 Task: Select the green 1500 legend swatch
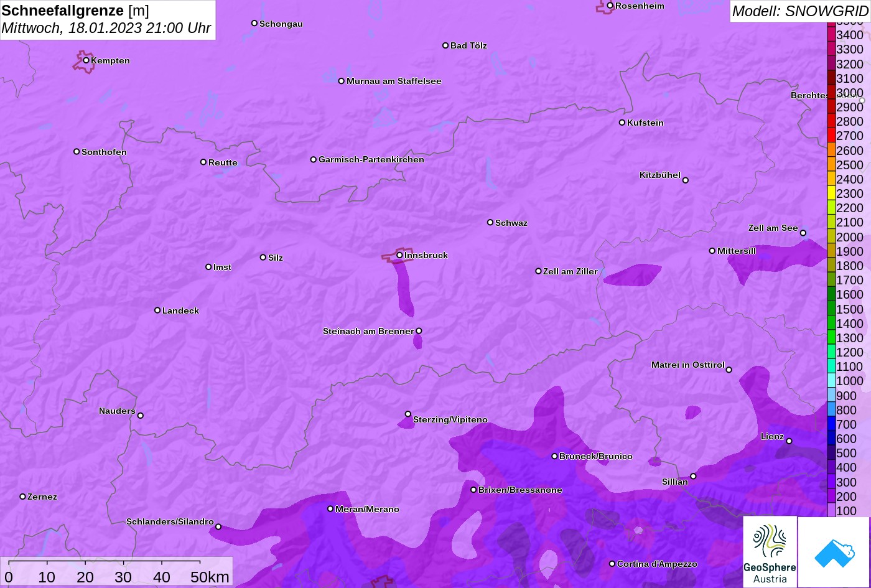point(831,309)
